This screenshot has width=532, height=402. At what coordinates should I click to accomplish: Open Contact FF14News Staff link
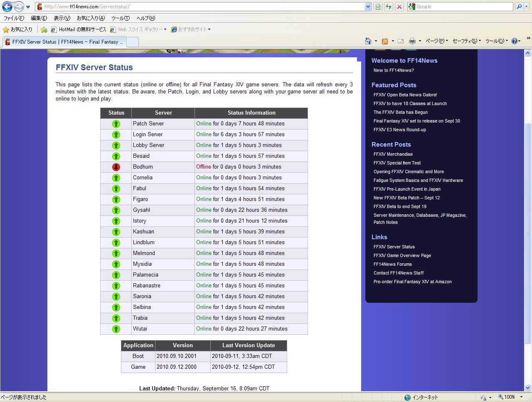(399, 273)
